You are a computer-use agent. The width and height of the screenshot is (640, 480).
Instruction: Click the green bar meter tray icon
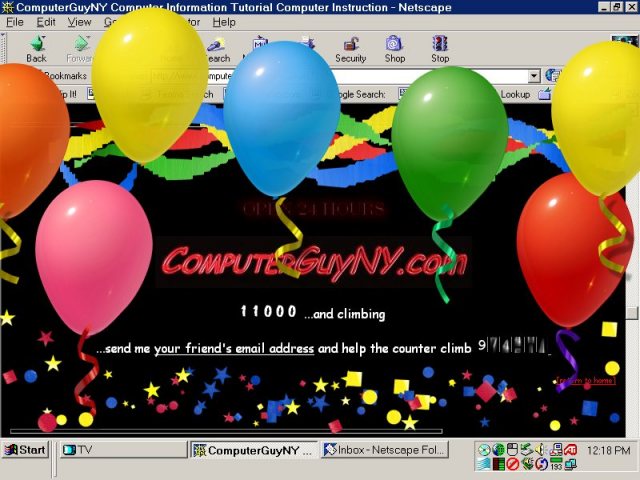(498, 464)
